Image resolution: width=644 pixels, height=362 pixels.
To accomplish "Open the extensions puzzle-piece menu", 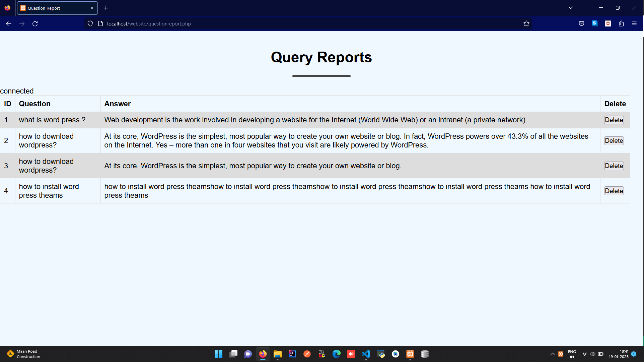I will pos(621,23).
